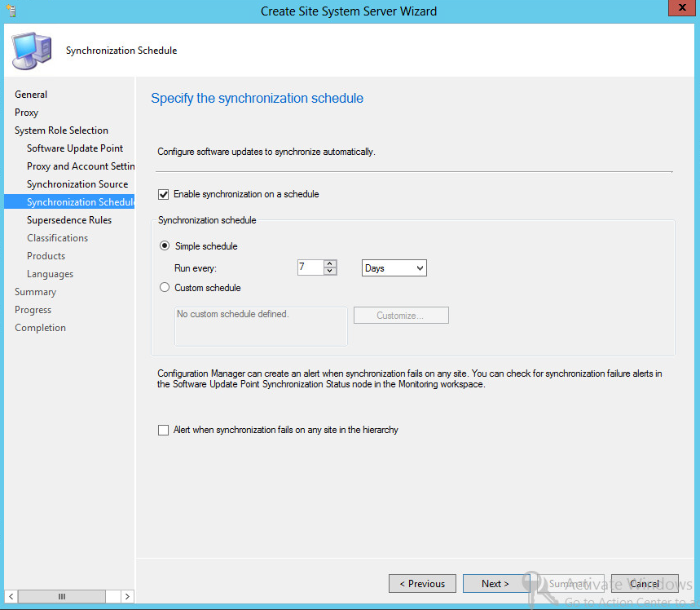Uncheck Enable synchronization on a schedule
This screenshot has width=700, height=610.
pyautogui.click(x=163, y=194)
